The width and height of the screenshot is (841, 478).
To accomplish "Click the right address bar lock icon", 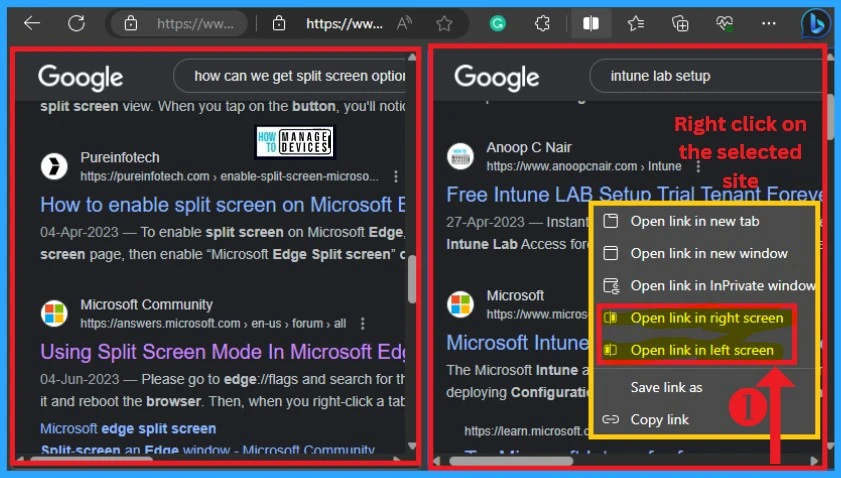I will pos(279,23).
